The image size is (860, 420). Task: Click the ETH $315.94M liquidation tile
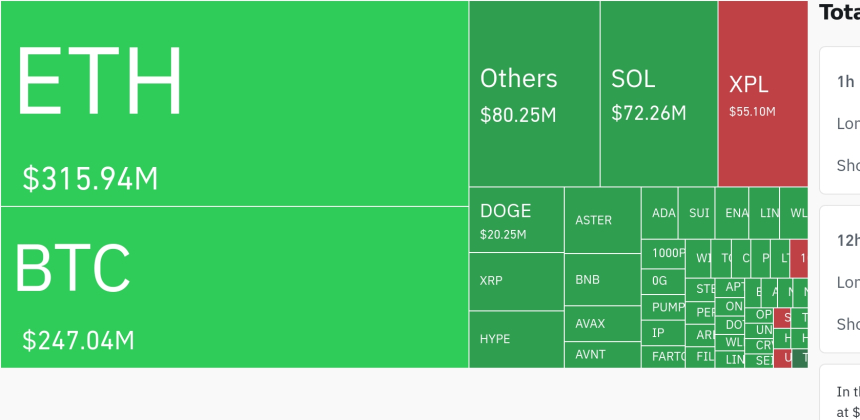point(234,103)
